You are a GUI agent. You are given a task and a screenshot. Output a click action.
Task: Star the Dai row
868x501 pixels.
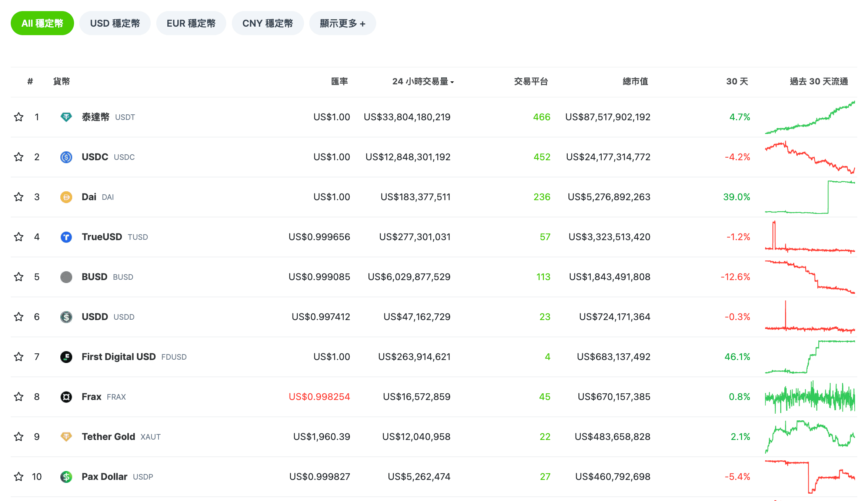coord(19,197)
